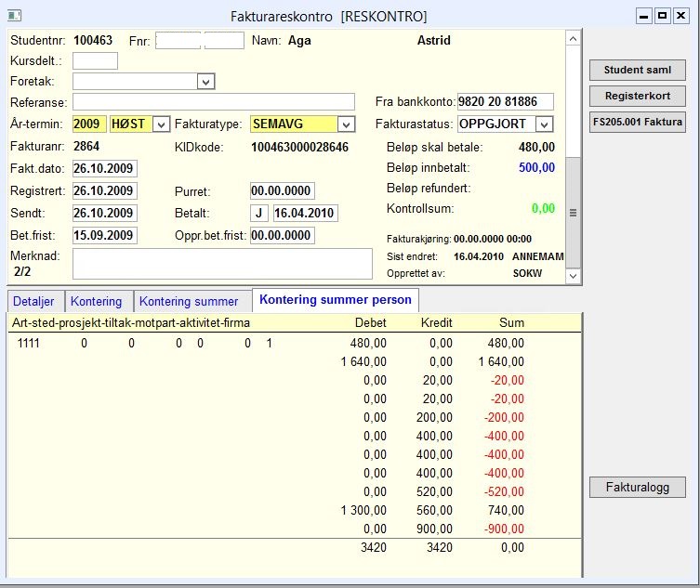
Task: Open the HØST termin dropdown arrow
Action: (161, 124)
